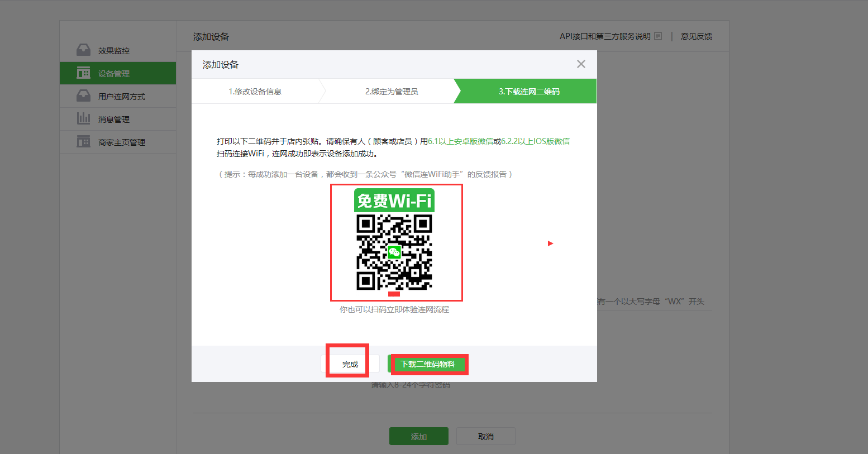This screenshot has height=454, width=868.
Task: Click the 你也可以扫码立即体验连网流程 caption
Action: [394, 309]
